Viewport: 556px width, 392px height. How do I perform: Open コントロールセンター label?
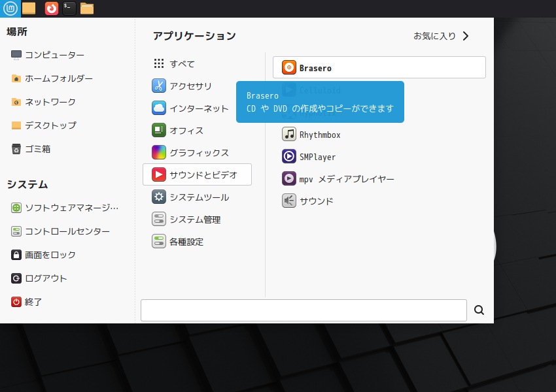(x=67, y=231)
